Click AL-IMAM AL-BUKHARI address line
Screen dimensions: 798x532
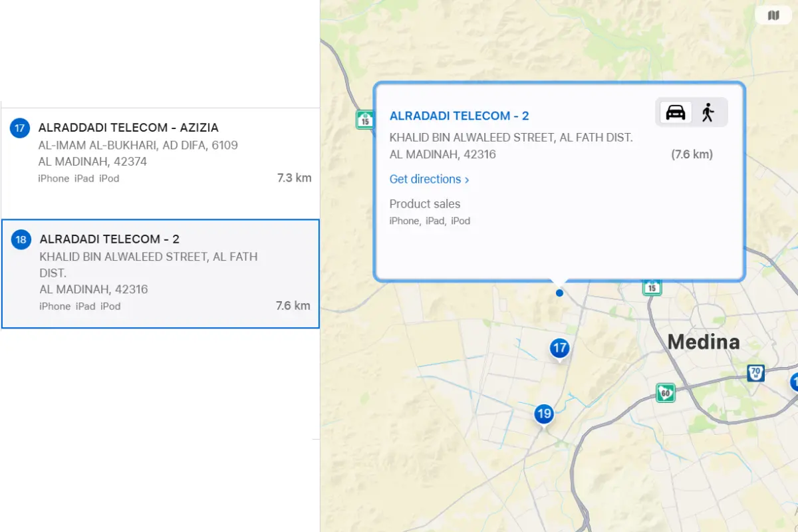pyautogui.click(x=138, y=145)
